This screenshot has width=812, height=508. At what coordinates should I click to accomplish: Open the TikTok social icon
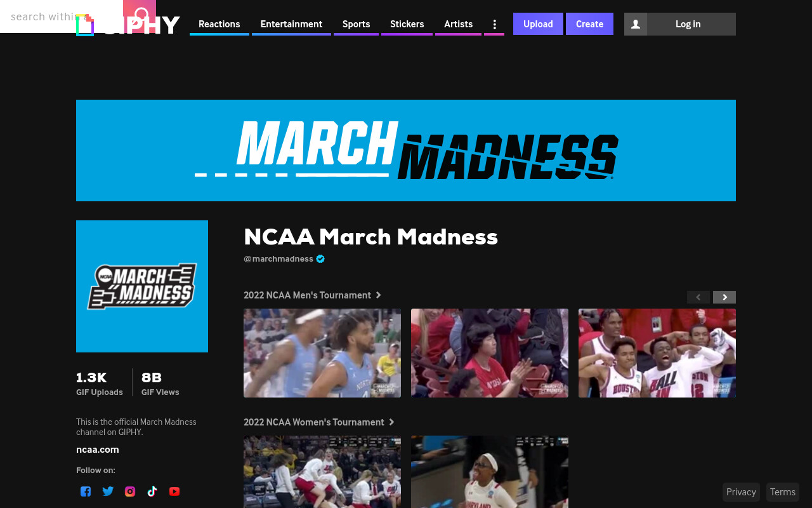[x=152, y=491]
